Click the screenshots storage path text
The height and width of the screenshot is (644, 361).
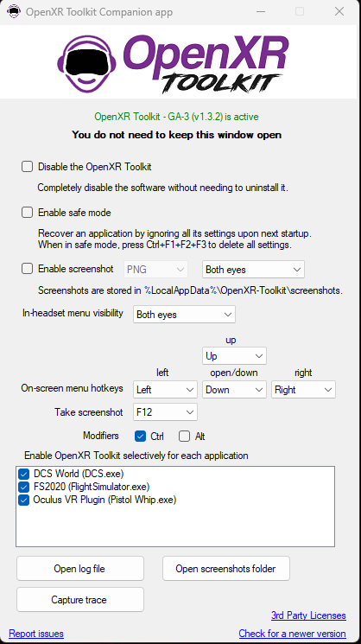tap(190, 290)
